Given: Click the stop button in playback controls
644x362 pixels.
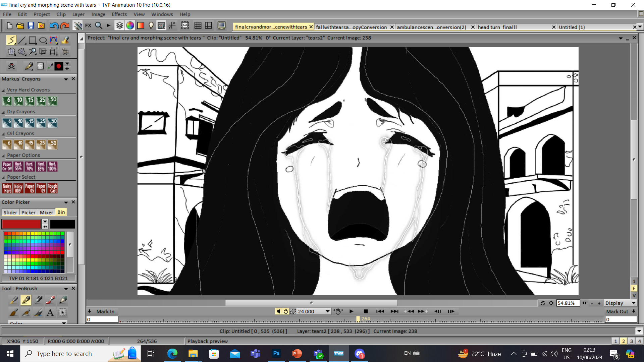Looking at the screenshot, I should (x=366, y=311).
